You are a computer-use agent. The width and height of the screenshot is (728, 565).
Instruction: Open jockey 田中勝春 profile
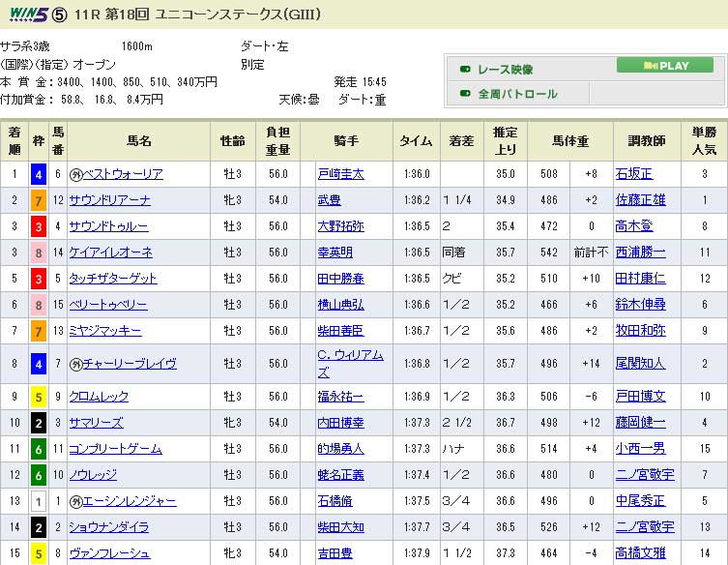[x=340, y=279]
